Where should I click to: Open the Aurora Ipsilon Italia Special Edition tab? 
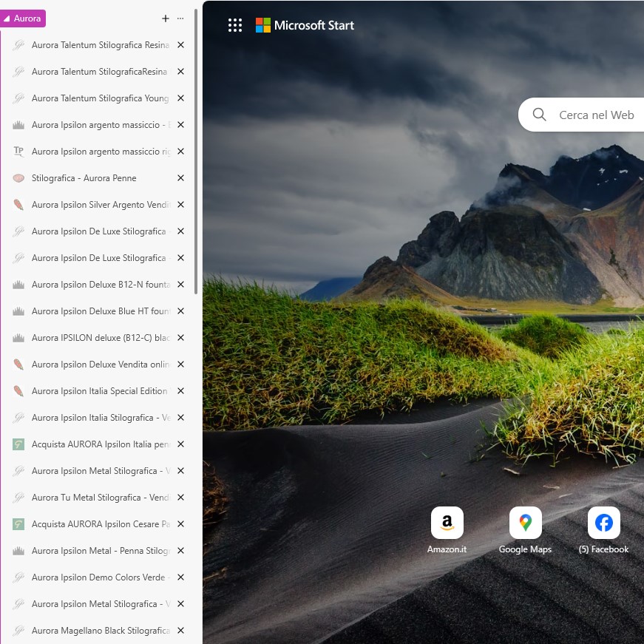point(100,391)
